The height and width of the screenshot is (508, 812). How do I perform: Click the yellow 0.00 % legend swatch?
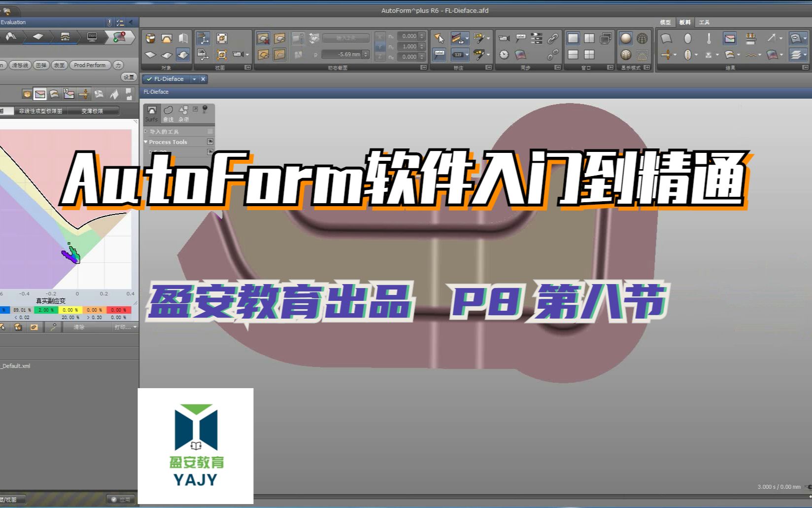click(x=70, y=310)
